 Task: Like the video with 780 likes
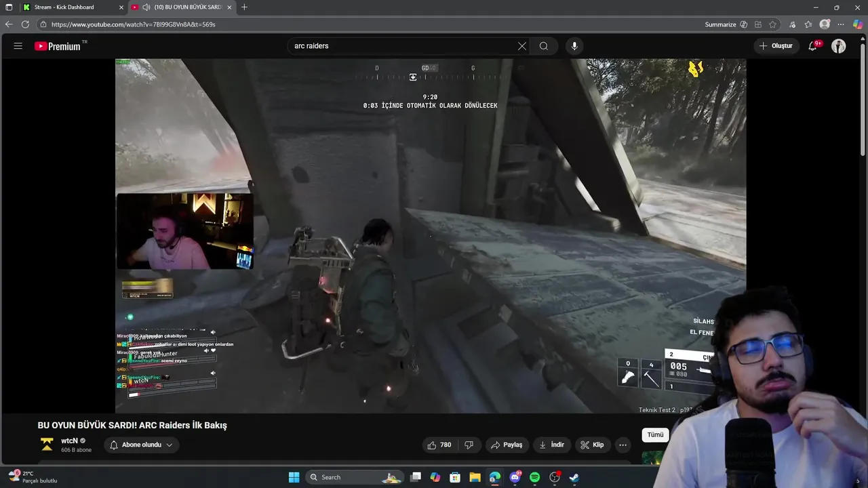point(439,445)
